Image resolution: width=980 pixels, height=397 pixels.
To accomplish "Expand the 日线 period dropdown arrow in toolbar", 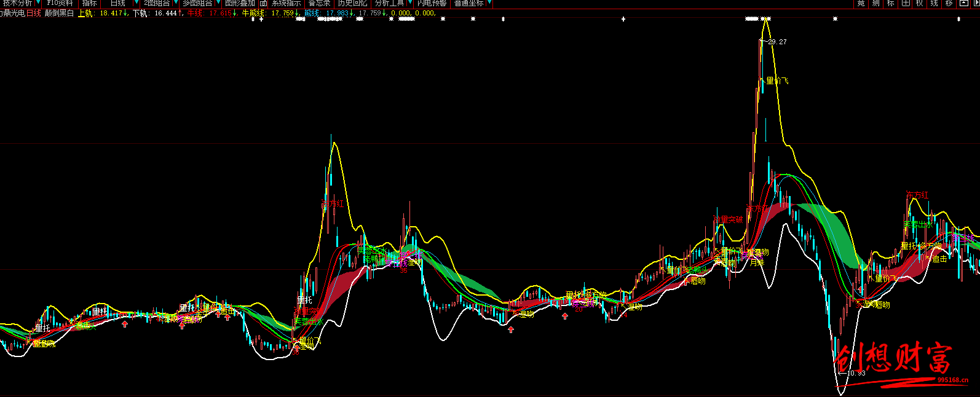I will (136, 3).
